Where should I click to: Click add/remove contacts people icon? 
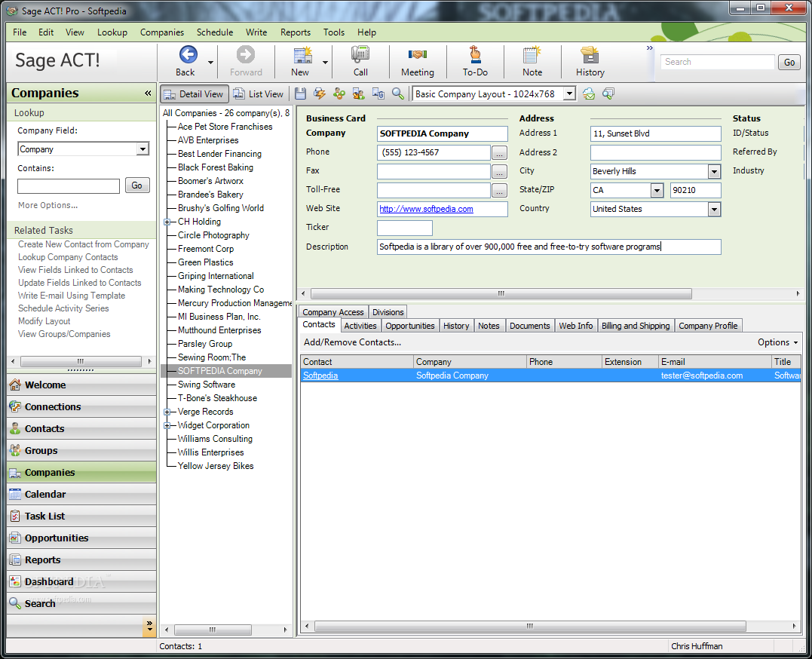tap(339, 93)
